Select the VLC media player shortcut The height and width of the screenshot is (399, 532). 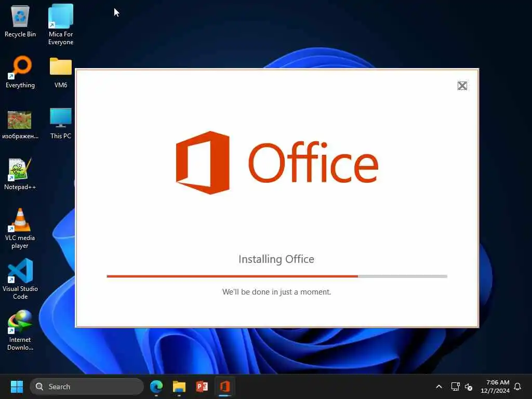20,229
